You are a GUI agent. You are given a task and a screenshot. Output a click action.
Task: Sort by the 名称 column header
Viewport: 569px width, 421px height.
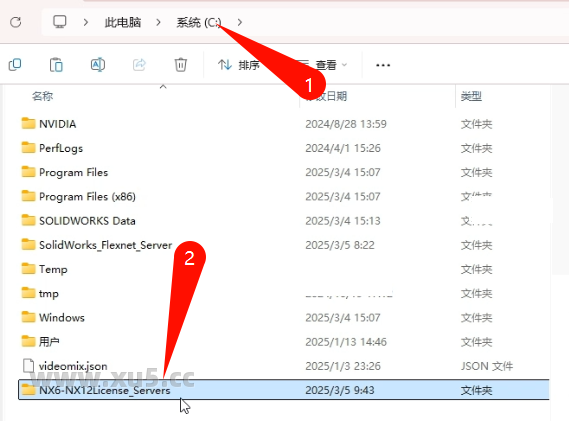coord(42,96)
